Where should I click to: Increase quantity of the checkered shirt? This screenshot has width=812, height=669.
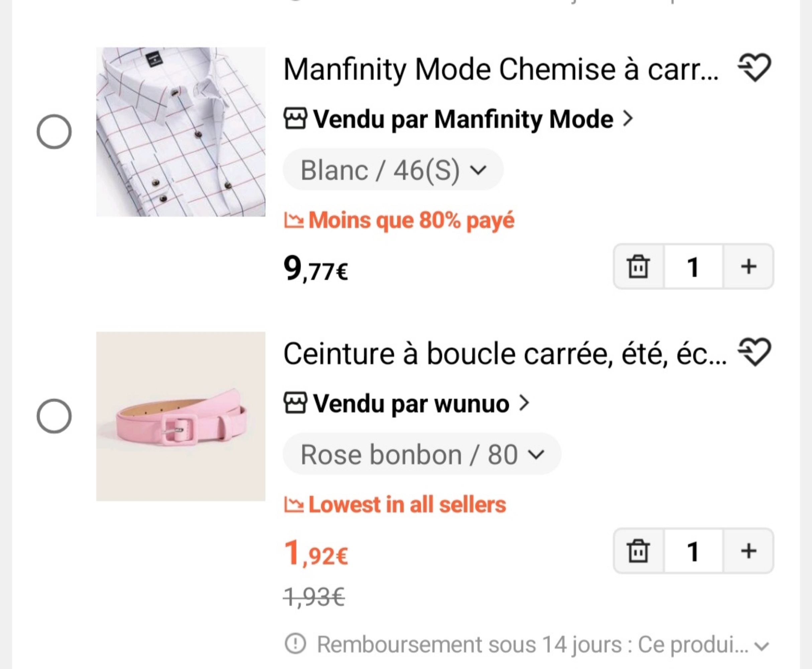coord(748,266)
